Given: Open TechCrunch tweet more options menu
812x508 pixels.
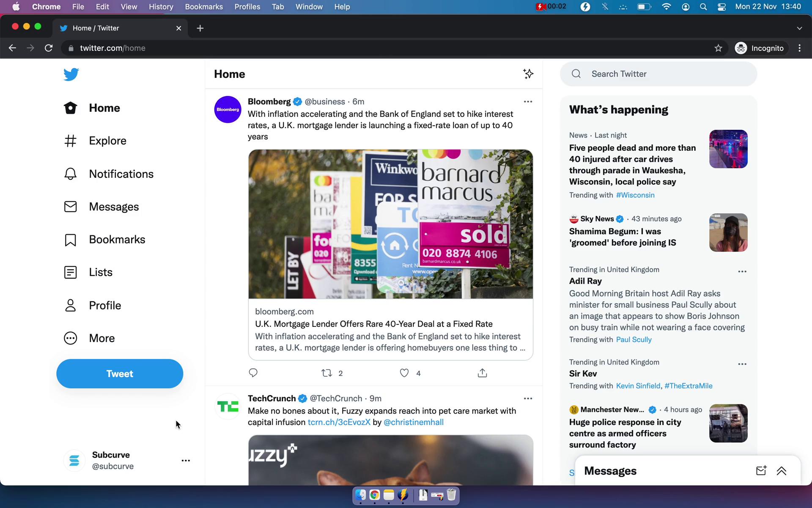Looking at the screenshot, I should (x=528, y=398).
